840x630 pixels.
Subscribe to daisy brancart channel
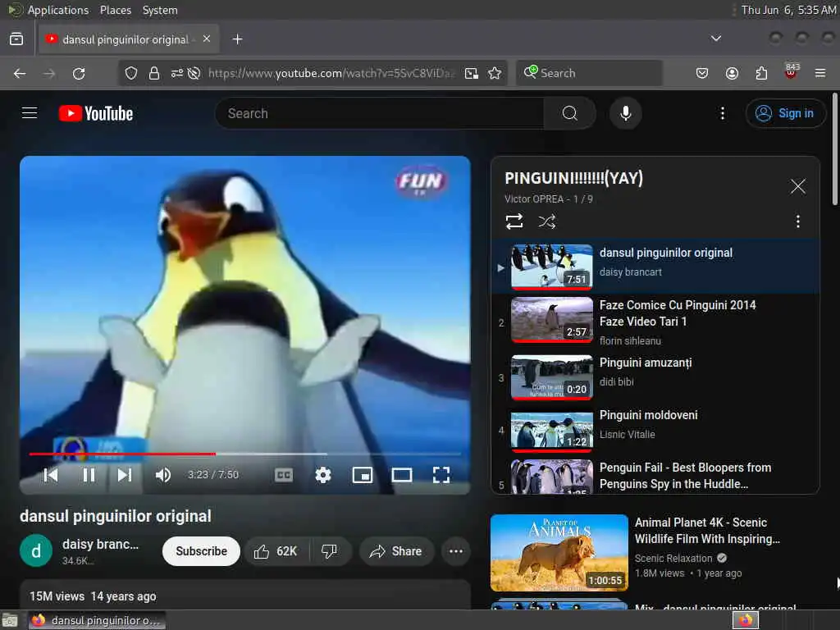201,551
